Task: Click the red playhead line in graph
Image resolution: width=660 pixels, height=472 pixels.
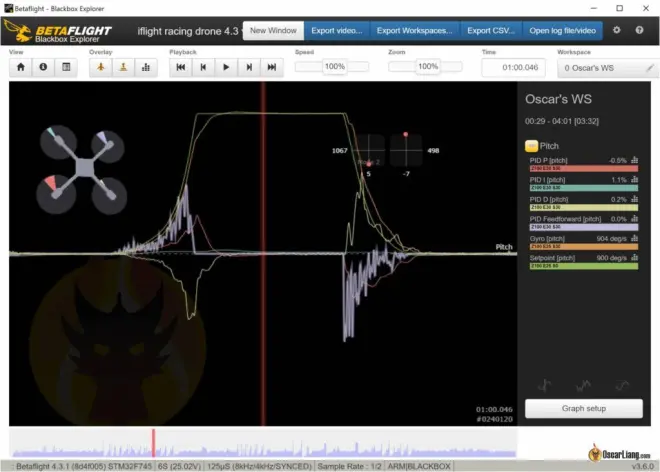Action: point(263,254)
